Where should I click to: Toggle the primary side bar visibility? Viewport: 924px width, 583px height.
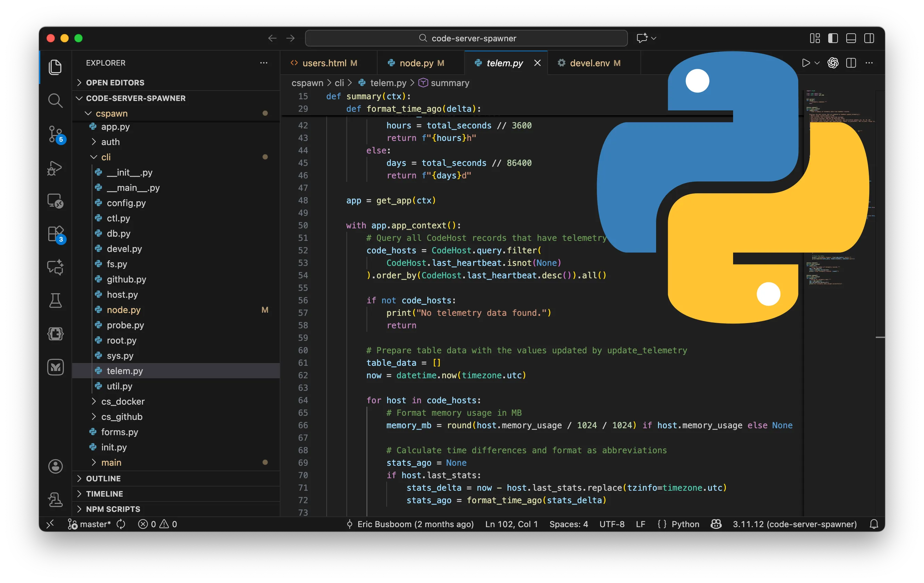[833, 38]
